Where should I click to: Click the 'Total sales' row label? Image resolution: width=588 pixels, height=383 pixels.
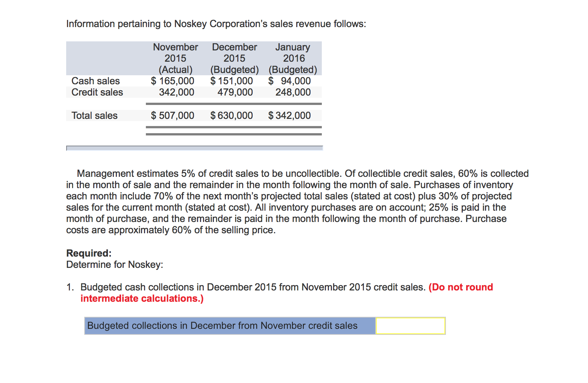click(x=94, y=116)
